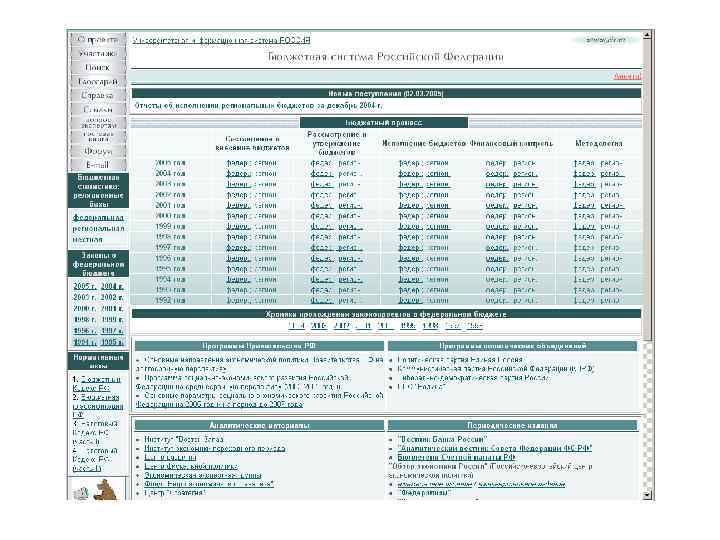Image resolution: width=720 pixels, height=540 pixels.
Task: Open the Federation Council analytical bulletin link
Action: (x=495, y=448)
